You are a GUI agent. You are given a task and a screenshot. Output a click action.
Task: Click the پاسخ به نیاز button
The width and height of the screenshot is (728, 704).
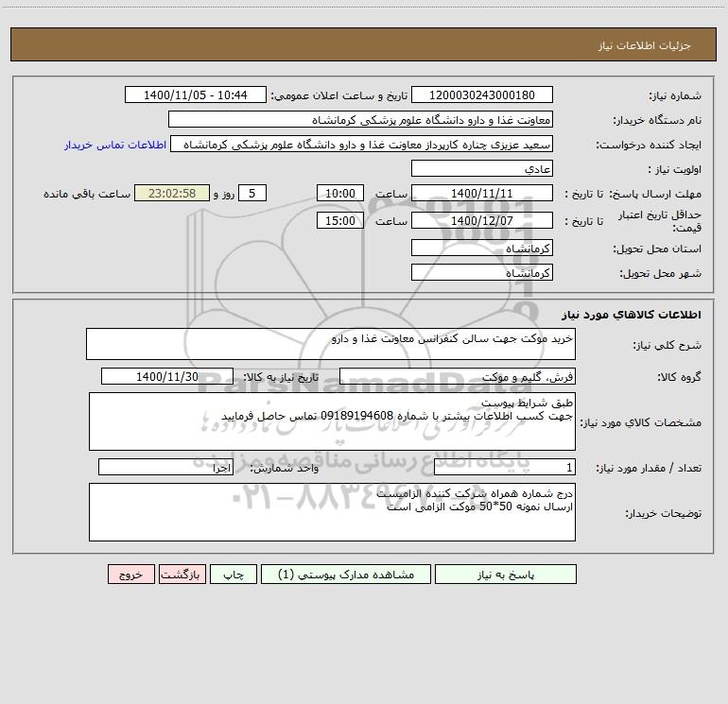(506, 575)
